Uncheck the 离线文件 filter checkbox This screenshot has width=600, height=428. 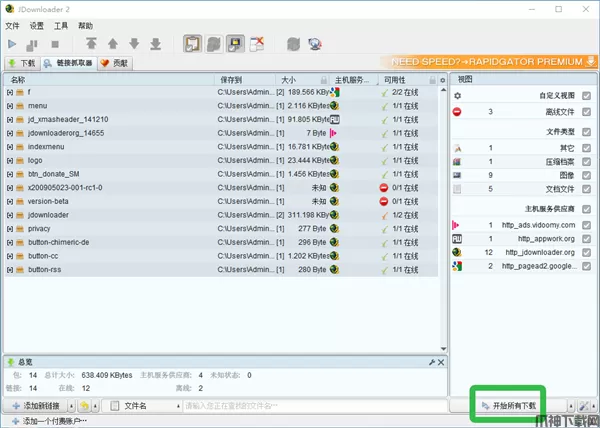coord(586,112)
